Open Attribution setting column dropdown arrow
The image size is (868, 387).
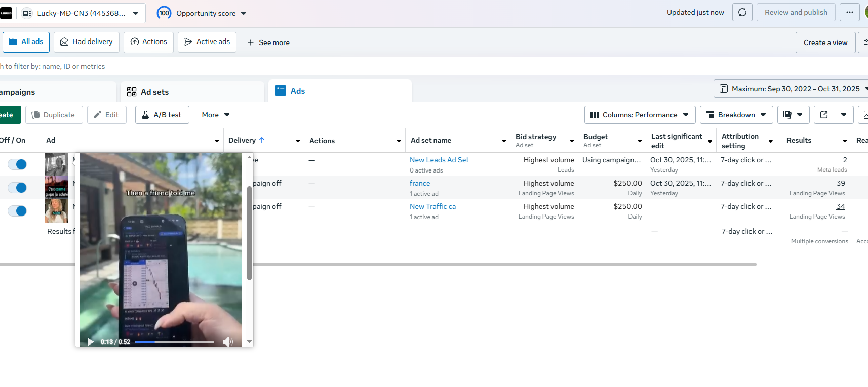771,141
